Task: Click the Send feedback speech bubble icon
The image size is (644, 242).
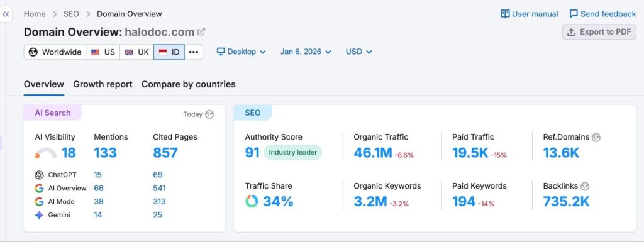Action: click(574, 14)
